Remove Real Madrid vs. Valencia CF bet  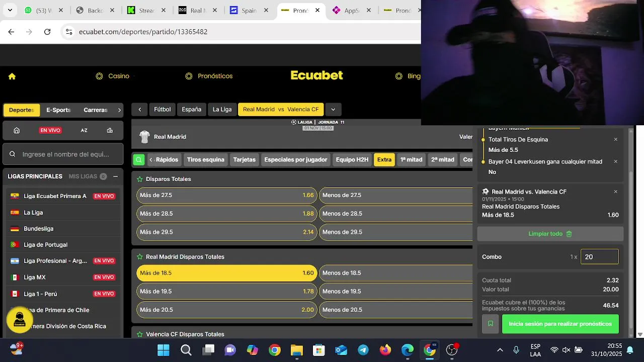(615, 192)
